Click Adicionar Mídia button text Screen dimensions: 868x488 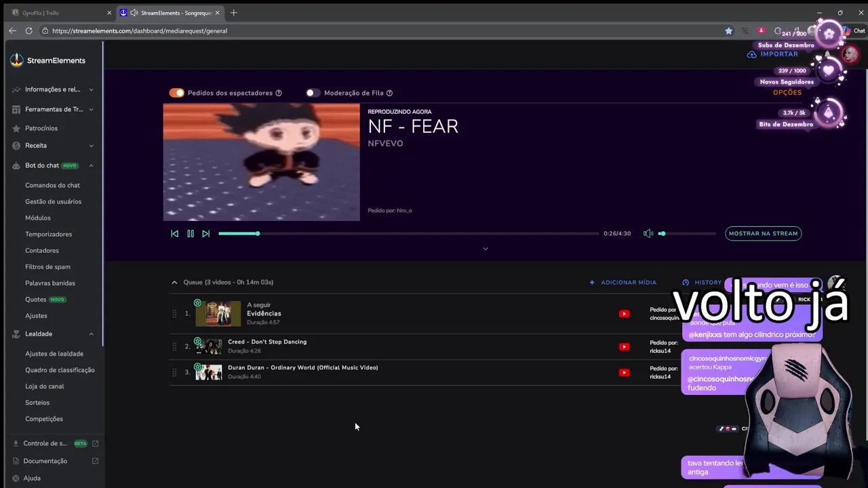(629, 283)
